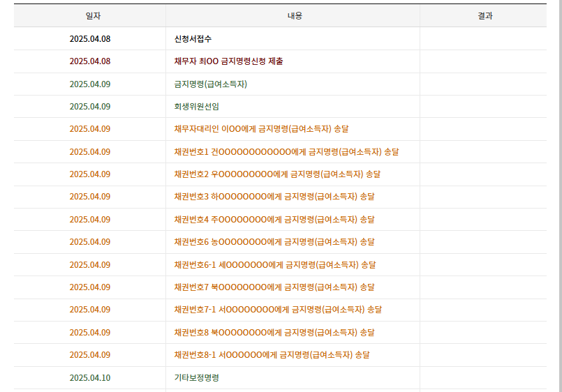Click date 2025.04.09 of 회생위원선임 row
This screenshot has width=562, height=392.
tap(90, 107)
